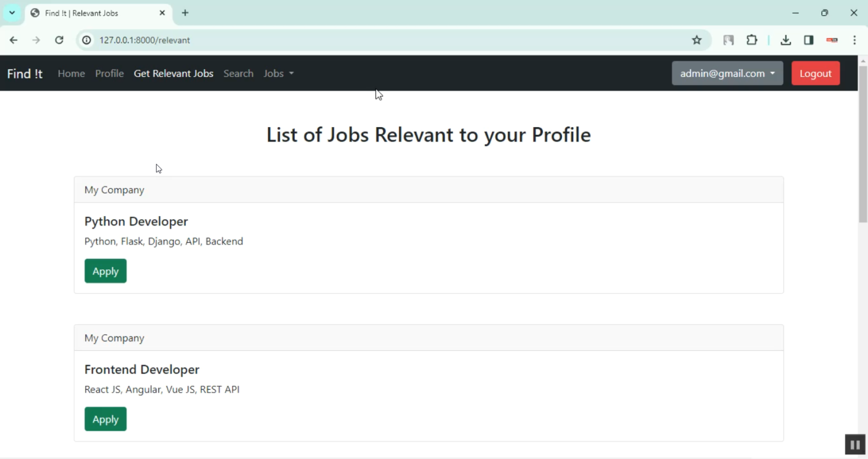
Task: Apply to the Frontend Developer job
Action: click(x=105, y=419)
